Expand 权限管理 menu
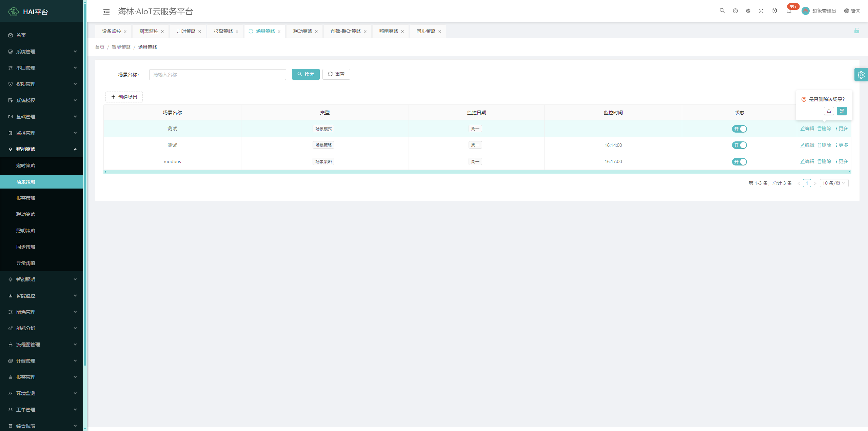Viewport: 868px width, 431px height. tap(41, 84)
